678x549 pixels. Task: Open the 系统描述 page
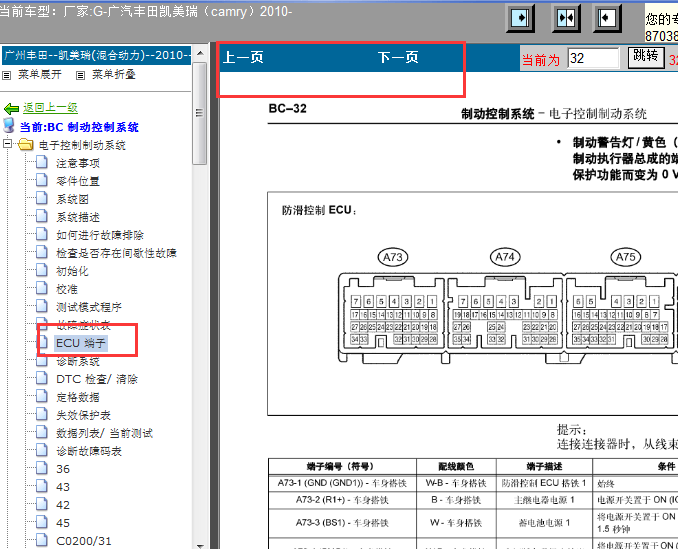click(78, 217)
